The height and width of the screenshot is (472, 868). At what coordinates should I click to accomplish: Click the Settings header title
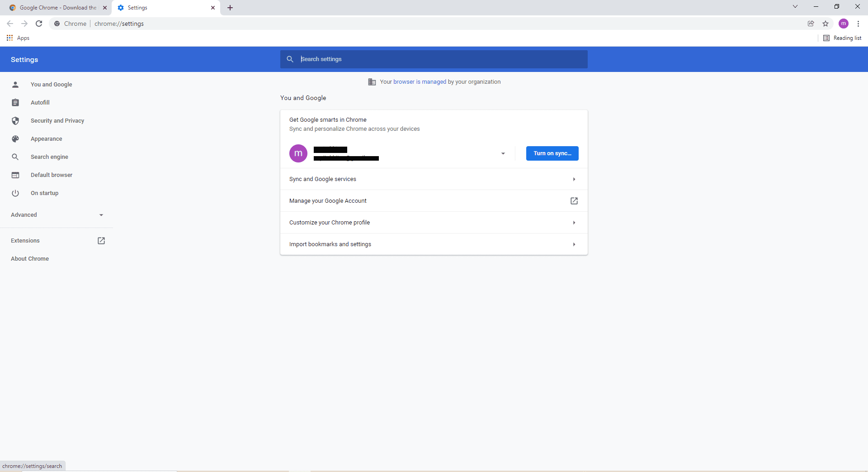point(24,60)
